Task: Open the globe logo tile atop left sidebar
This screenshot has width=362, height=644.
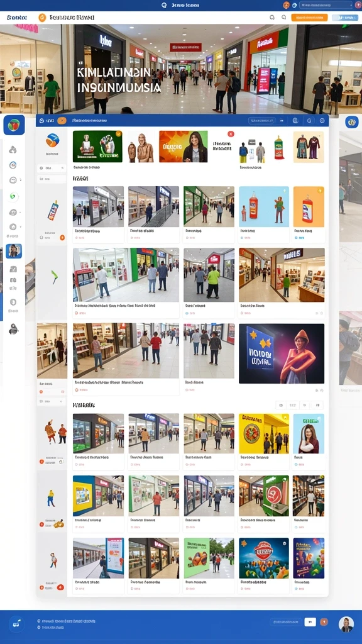Action: 14,125
